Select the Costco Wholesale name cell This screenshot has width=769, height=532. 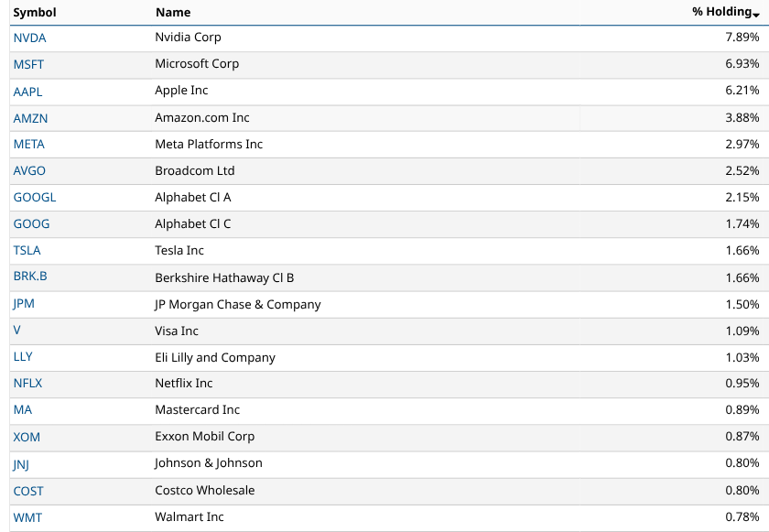point(365,490)
